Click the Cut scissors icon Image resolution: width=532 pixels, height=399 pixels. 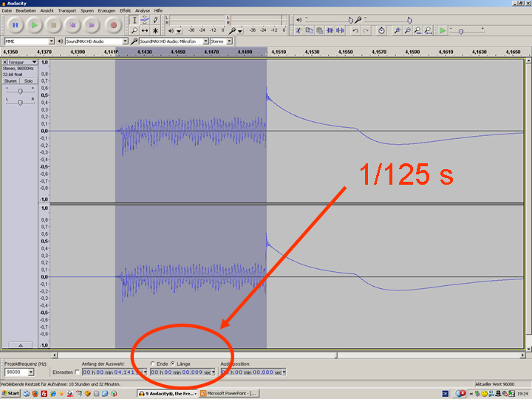(299, 30)
